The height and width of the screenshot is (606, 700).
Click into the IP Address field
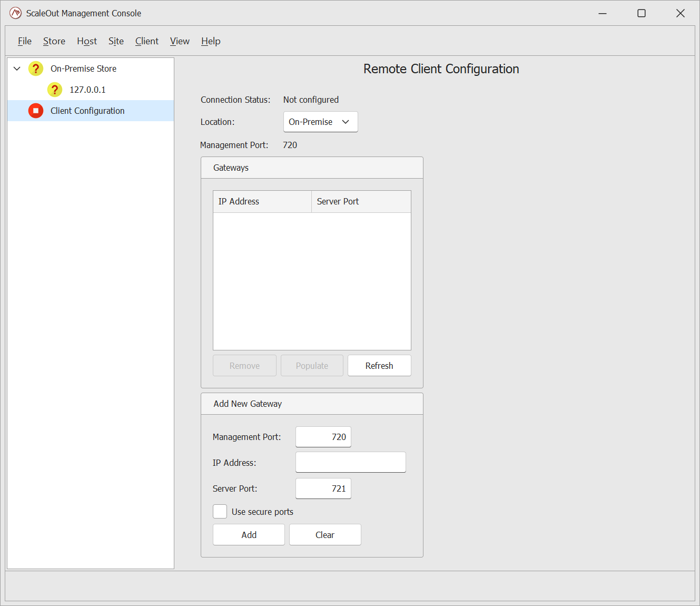pyautogui.click(x=351, y=462)
